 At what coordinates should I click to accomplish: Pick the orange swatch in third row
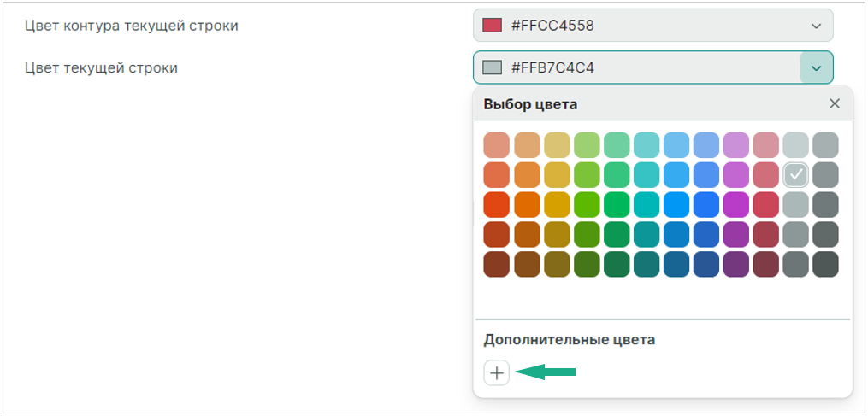tap(526, 205)
